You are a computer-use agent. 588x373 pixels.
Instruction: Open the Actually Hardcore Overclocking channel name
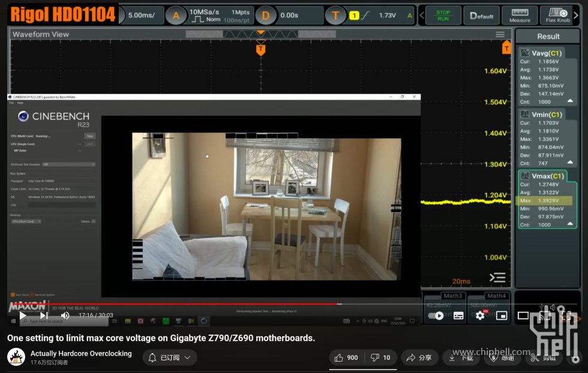pyautogui.click(x=81, y=353)
